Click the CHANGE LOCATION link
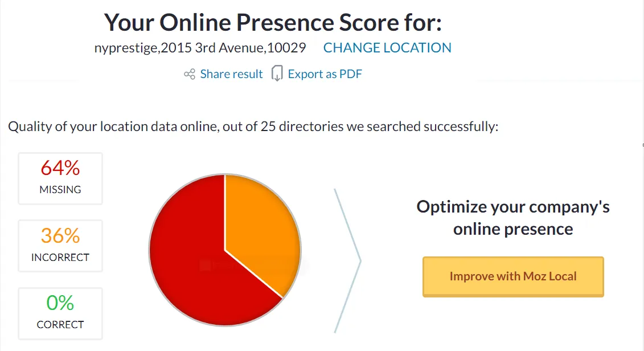 (x=387, y=48)
